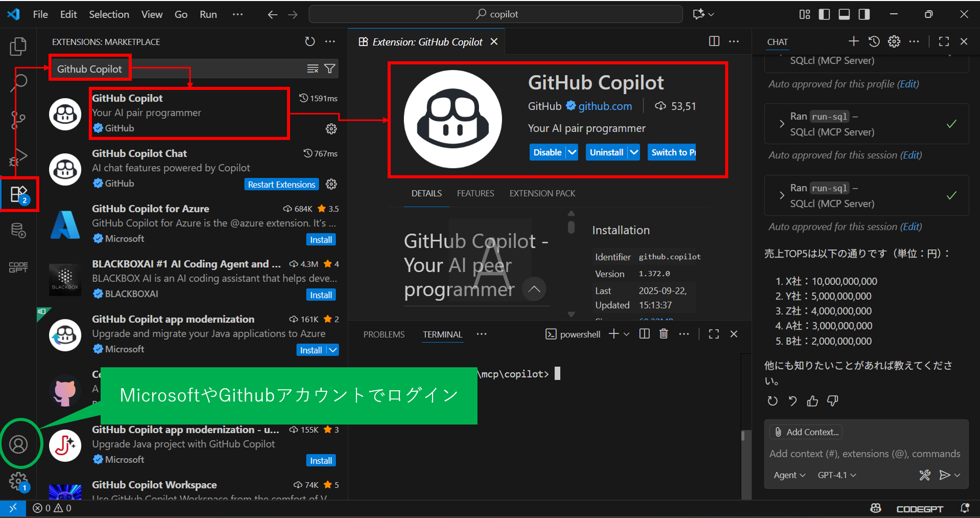Open the Accounts menu icon

click(18, 444)
